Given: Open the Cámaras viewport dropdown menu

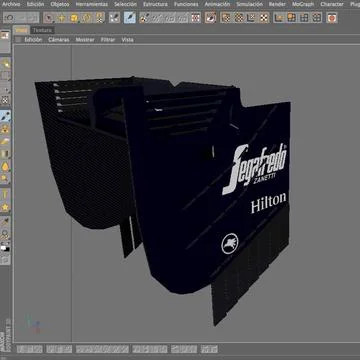Looking at the screenshot, I should [x=59, y=40].
